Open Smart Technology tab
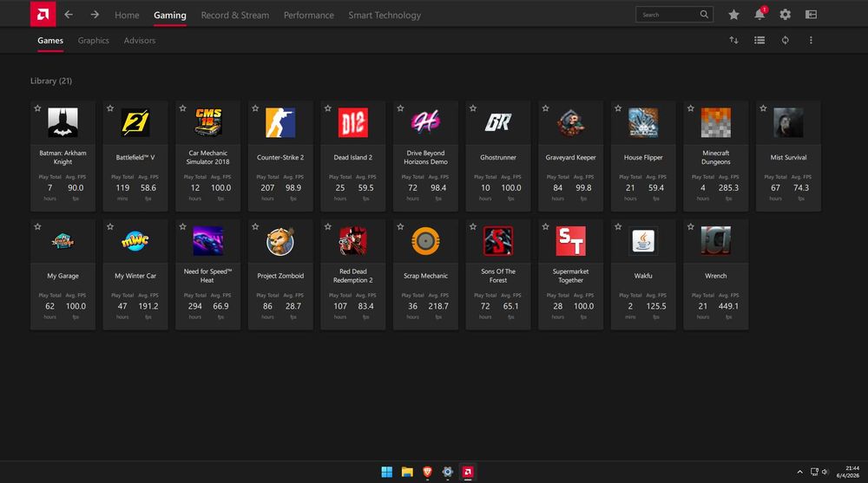This screenshot has height=483, width=868. (385, 16)
